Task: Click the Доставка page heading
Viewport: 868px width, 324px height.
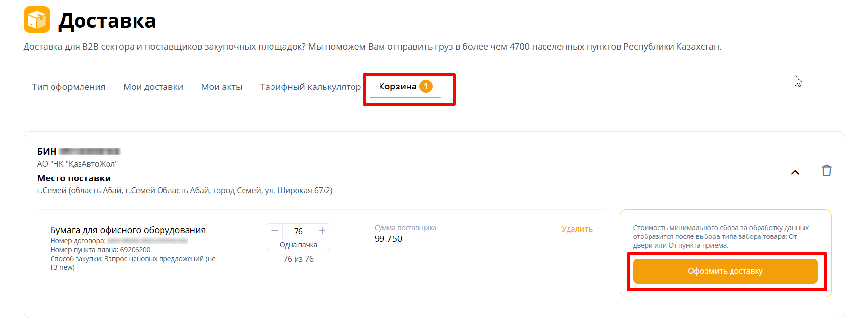Action: (107, 21)
